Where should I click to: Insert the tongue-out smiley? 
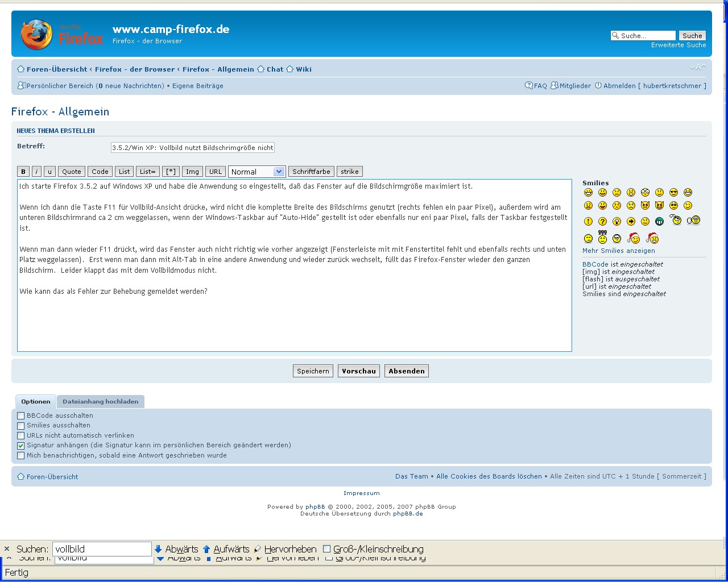click(602, 206)
